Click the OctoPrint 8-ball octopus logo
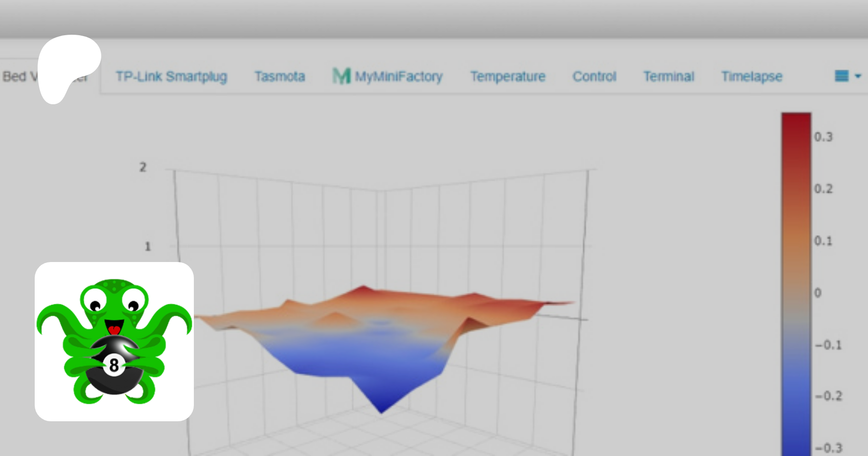Viewport: 868px width, 456px height. coord(114,342)
